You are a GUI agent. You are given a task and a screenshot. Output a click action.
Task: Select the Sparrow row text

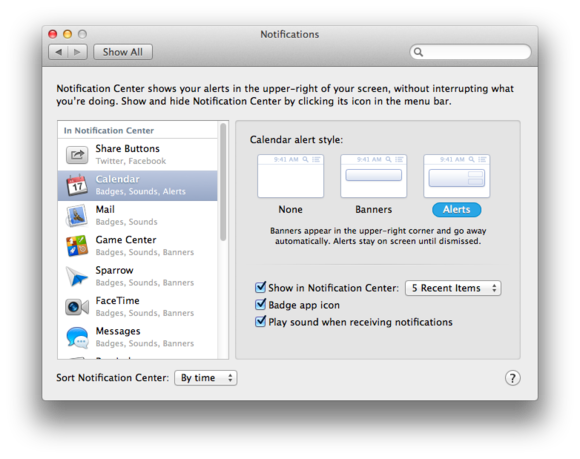[x=145, y=276]
